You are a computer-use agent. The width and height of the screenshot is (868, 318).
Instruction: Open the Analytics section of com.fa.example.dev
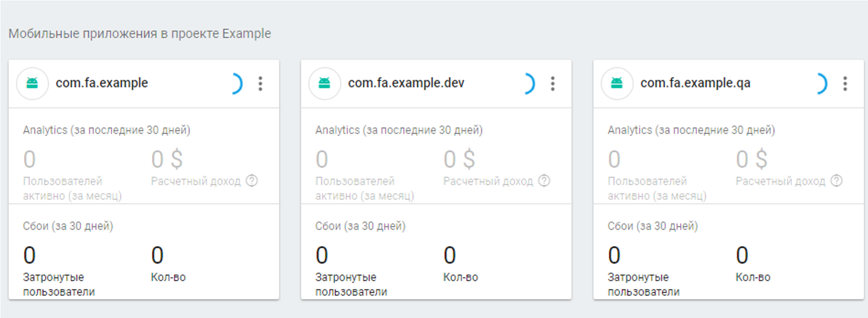pyautogui.click(x=399, y=130)
